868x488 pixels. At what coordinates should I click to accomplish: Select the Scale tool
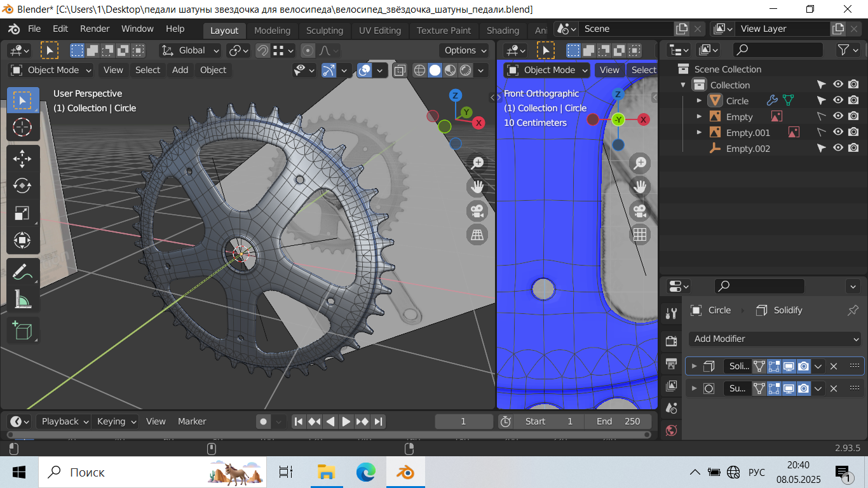(x=22, y=213)
